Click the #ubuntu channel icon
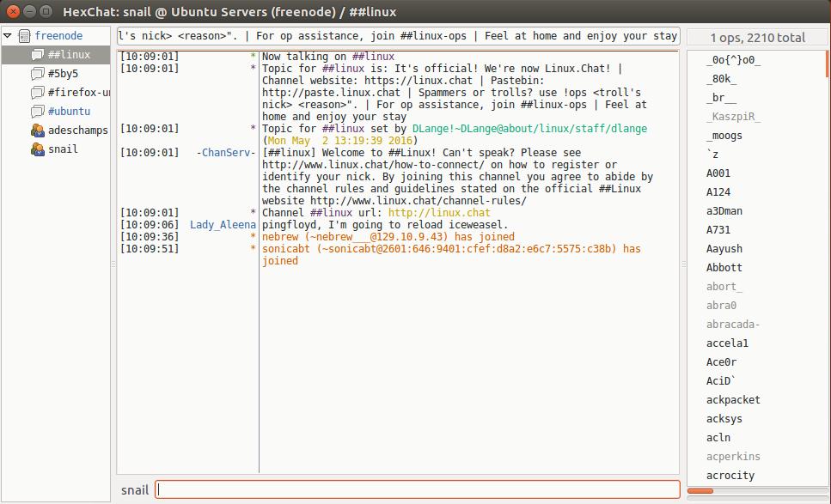The width and height of the screenshot is (831, 504). point(37,112)
